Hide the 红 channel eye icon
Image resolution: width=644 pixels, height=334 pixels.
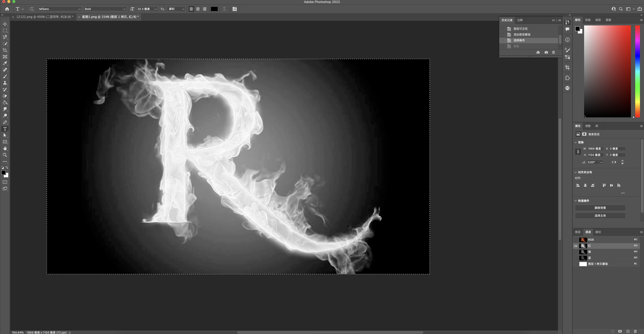(576, 246)
